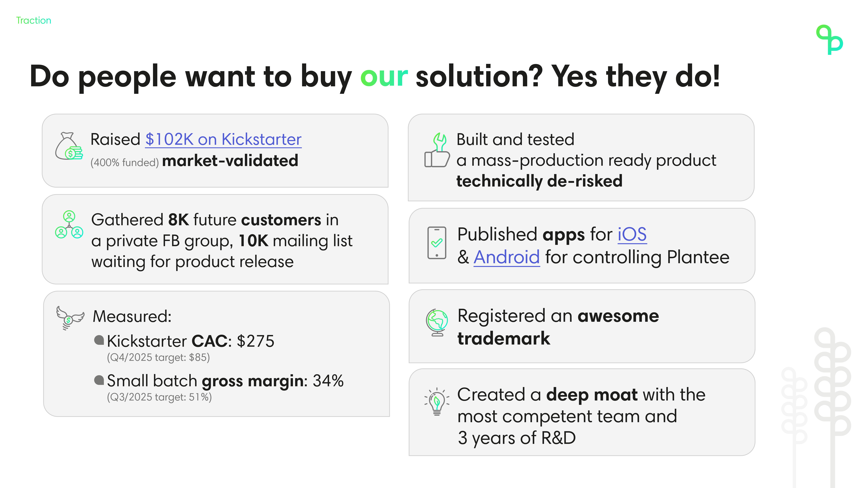Open the Android app link

click(x=506, y=257)
